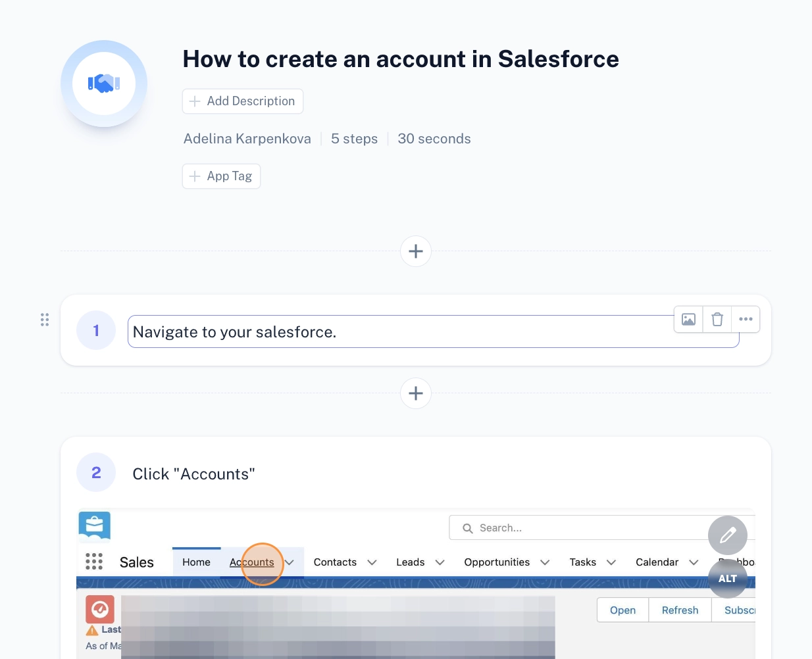This screenshot has width=812, height=659.
Task: Open the Salesforce App Launcher grid icon
Action: coord(94,562)
